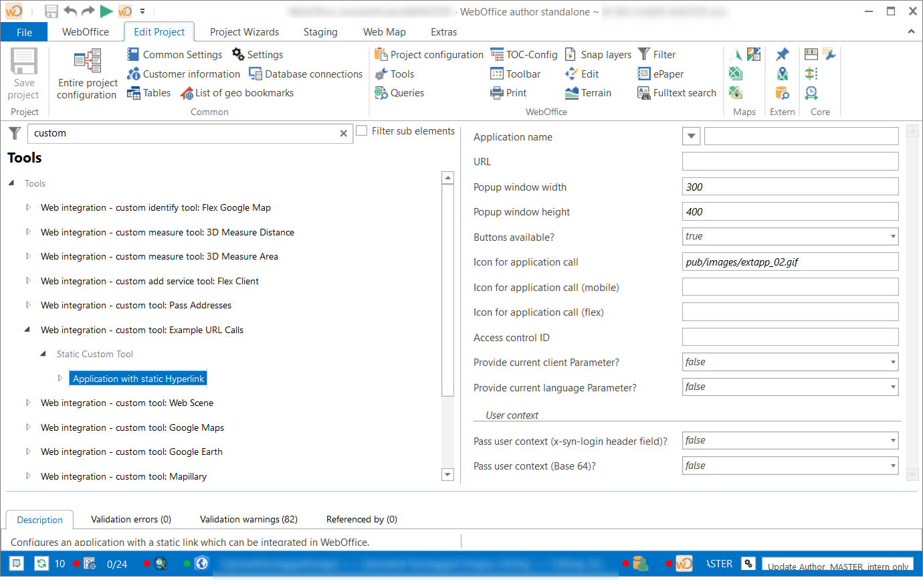Open the List of geo bookmarks
Image resolution: width=923 pixels, height=588 pixels.
pos(238,93)
